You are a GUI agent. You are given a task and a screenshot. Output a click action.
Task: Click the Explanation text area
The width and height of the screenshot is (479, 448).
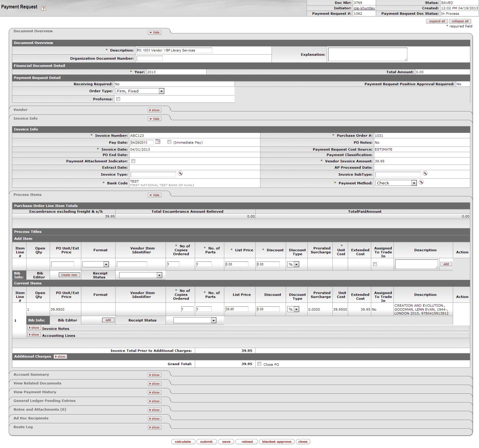point(367,55)
